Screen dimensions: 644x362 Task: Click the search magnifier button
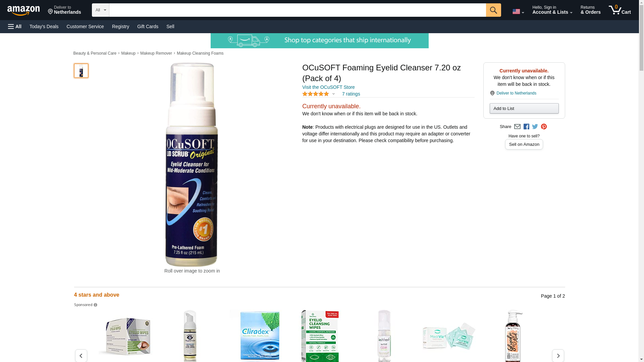pyautogui.click(x=493, y=10)
